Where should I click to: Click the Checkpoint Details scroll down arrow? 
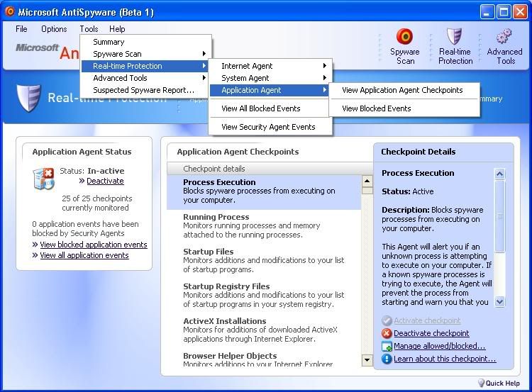pos(499,301)
